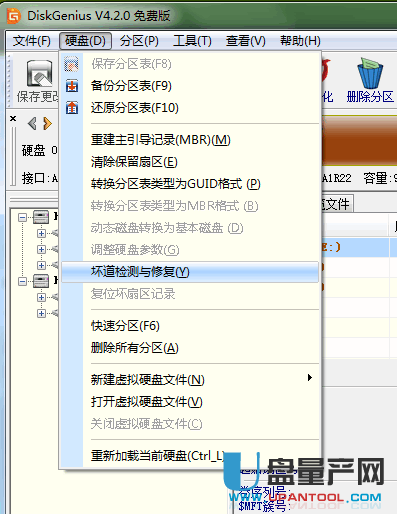Select 重新加载当前硬盘(Ctrl_L) menu item
This screenshot has height=514, width=397.
(190, 456)
